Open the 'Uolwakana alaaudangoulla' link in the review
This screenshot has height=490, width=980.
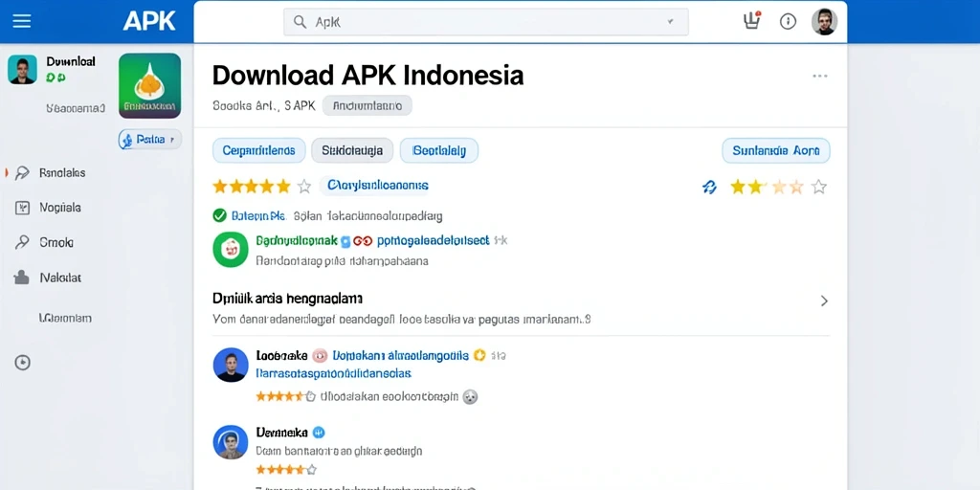tap(401, 356)
